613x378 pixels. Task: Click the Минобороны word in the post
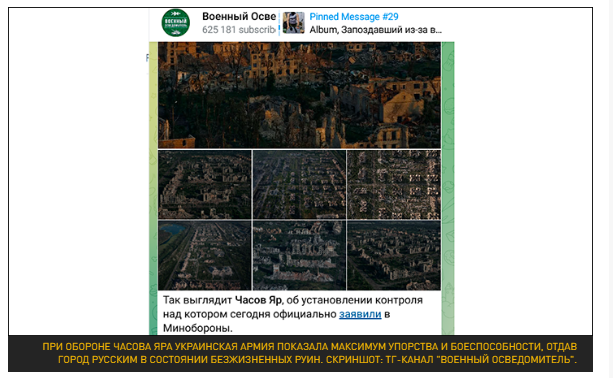(x=198, y=328)
